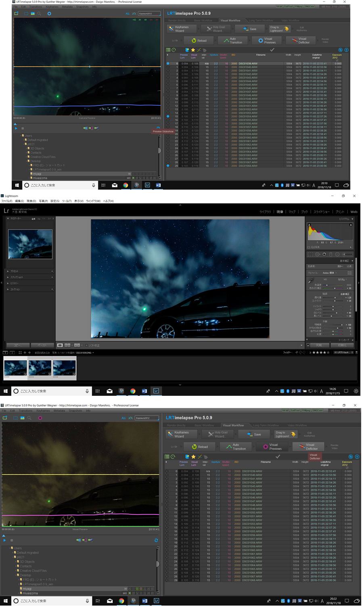Viewport: 364px width, 608px height.
Task: Open the 現像 module tab in Lightroom
Action: coord(280,212)
